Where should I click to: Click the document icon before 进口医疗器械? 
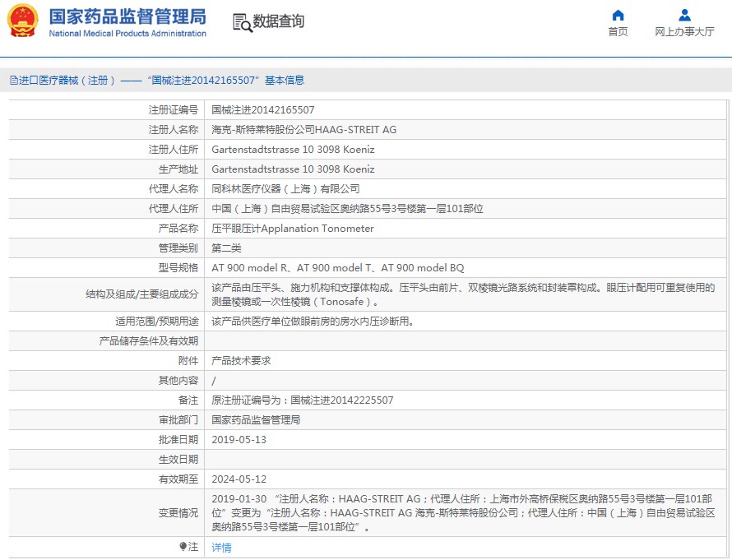tap(13, 81)
